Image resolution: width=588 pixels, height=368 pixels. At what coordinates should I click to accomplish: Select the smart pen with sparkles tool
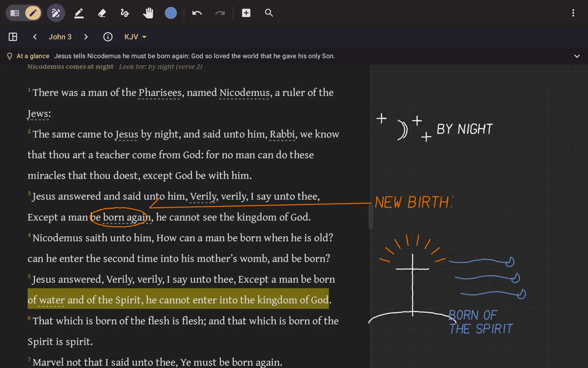(x=56, y=13)
